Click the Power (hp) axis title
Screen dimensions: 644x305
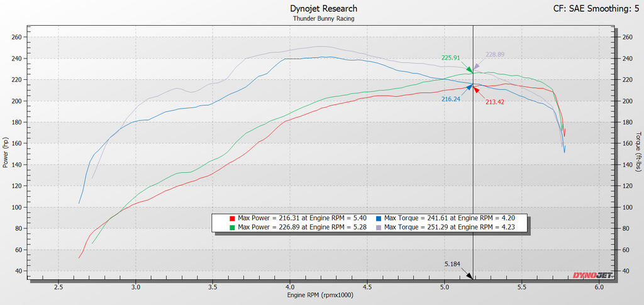point(5,153)
